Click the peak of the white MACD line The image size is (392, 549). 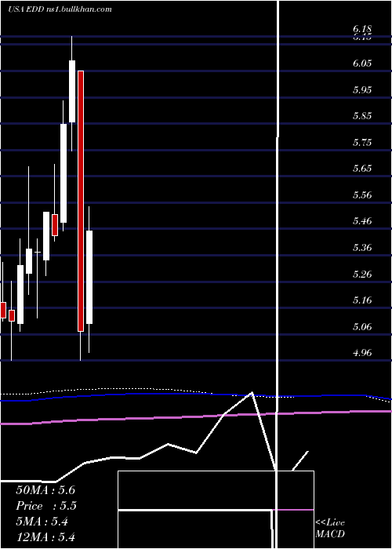(252, 393)
